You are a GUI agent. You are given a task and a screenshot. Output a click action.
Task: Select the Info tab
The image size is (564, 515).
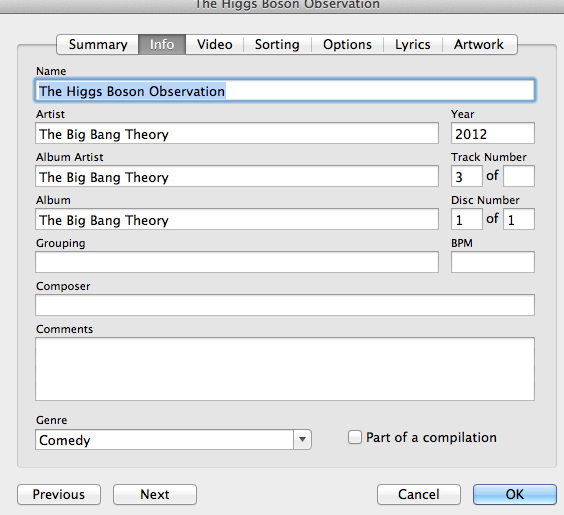[x=162, y=45]
